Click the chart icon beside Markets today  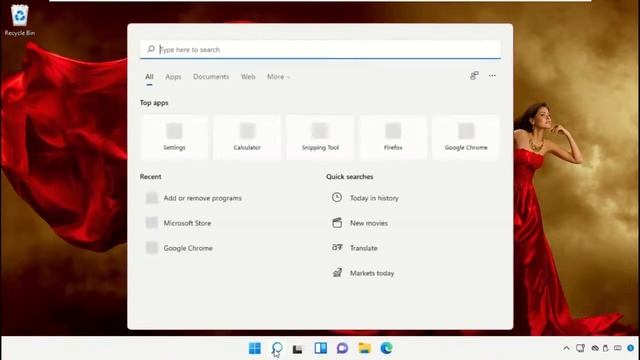point(337,273)
